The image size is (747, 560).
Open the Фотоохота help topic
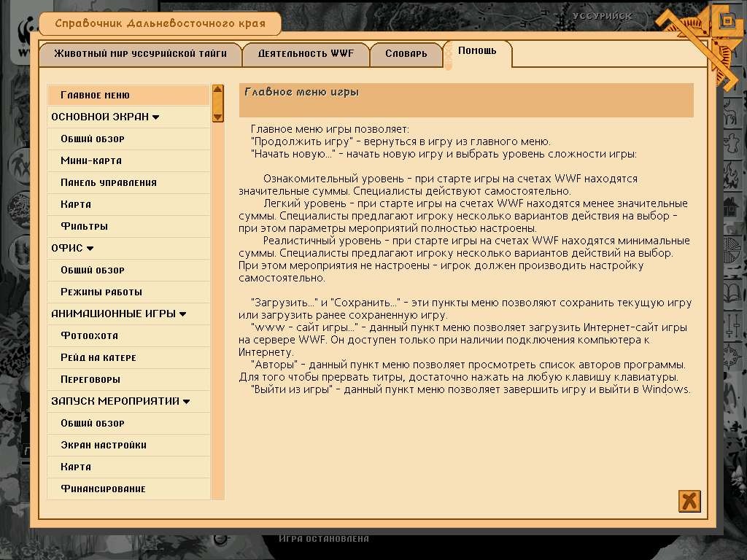[x=128, y=335]
